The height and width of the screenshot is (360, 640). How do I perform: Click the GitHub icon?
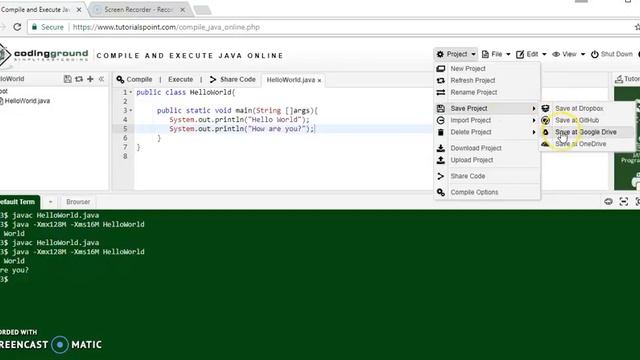(545, 120)
